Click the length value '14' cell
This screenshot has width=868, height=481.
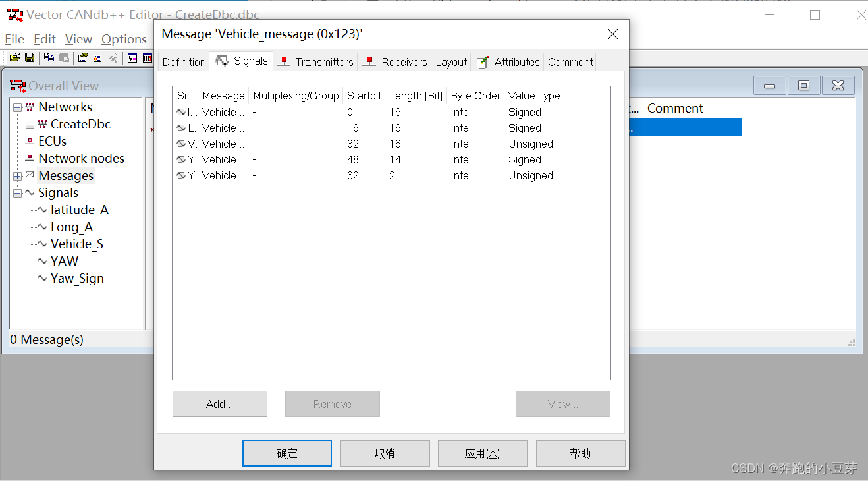[395, 159]
